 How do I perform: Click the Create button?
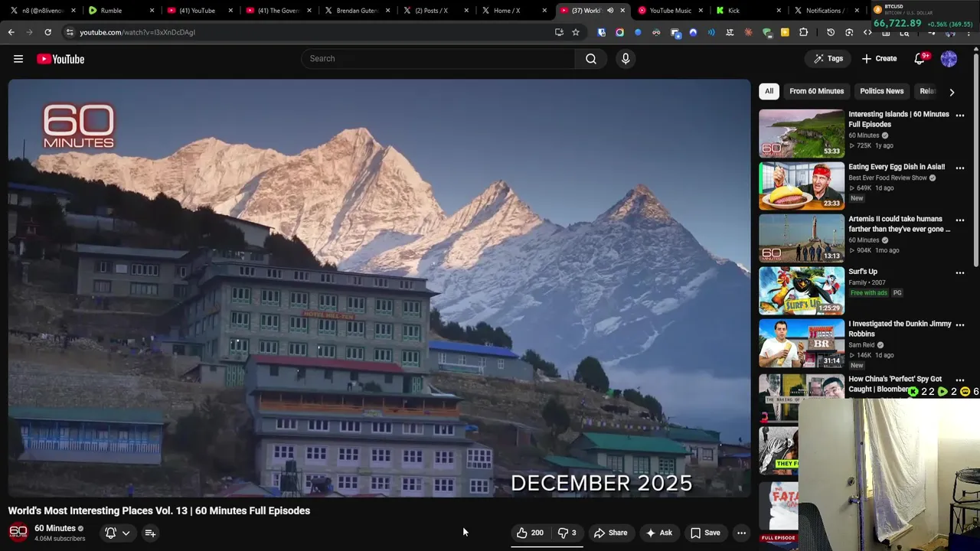pyautogui.click(x=879, y=59)
